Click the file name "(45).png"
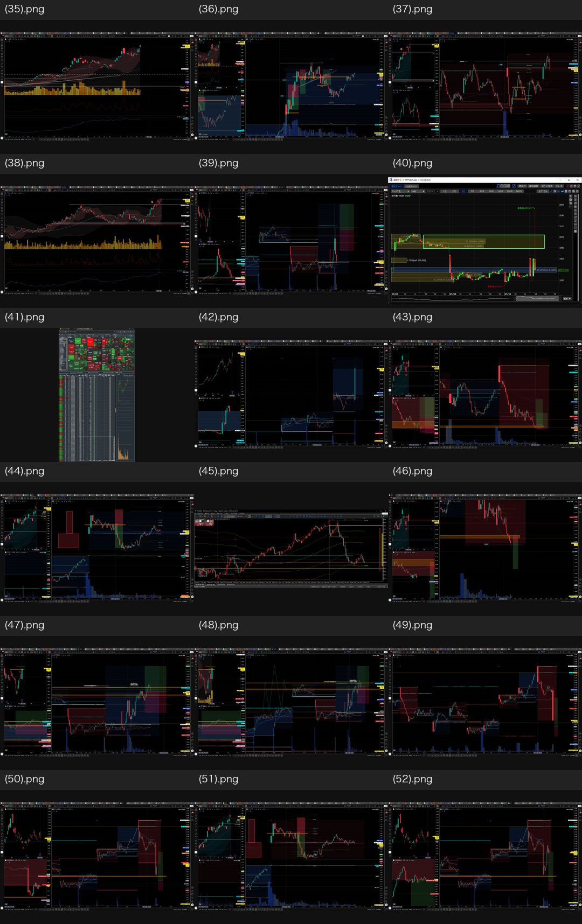Viewport: 582px width, 924px height. [x=219, y=471]
